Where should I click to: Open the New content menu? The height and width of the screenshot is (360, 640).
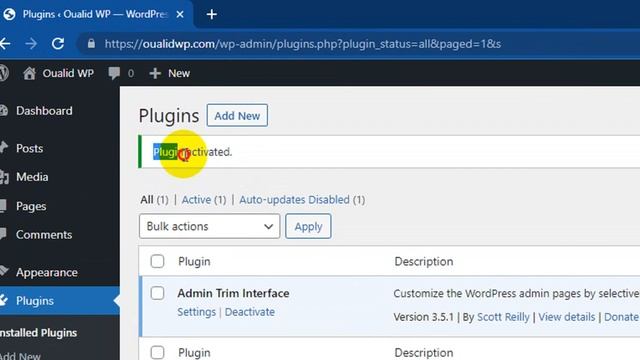pyautogui.click(x=179, y=73)
